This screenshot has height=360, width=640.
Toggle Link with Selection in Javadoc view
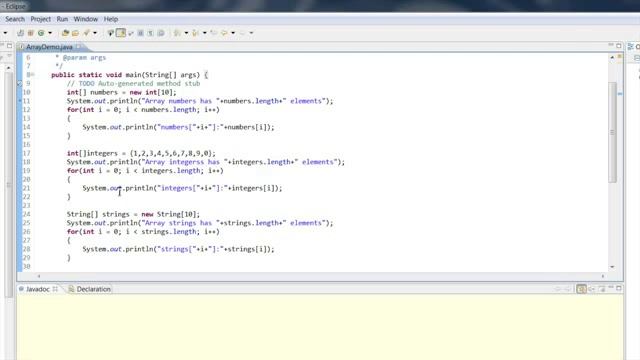coord(582,289)
